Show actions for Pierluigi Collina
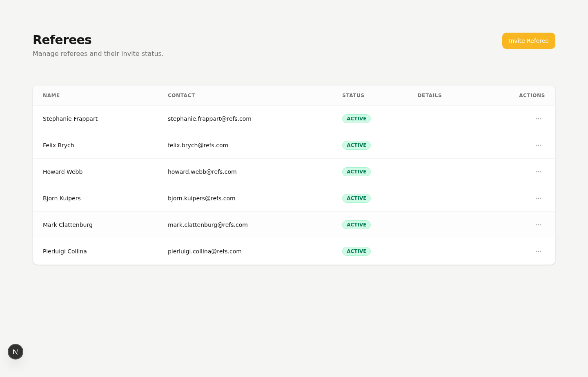 pos(538,251)
